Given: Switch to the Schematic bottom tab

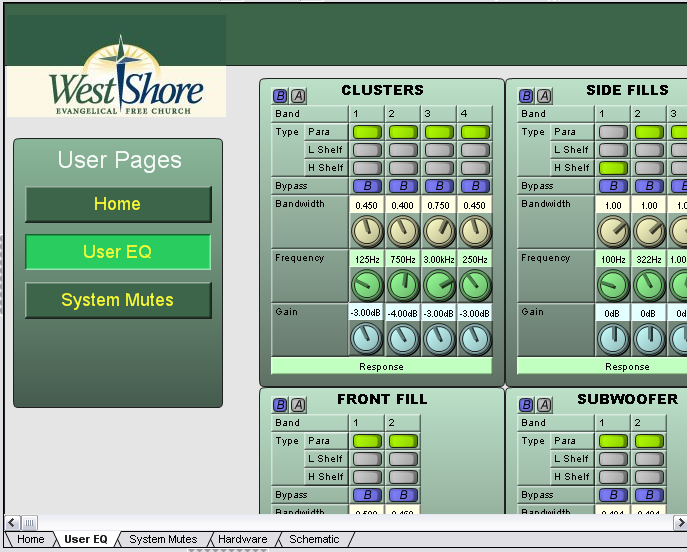Looking at the screenshot, I should tap(314, 539).
